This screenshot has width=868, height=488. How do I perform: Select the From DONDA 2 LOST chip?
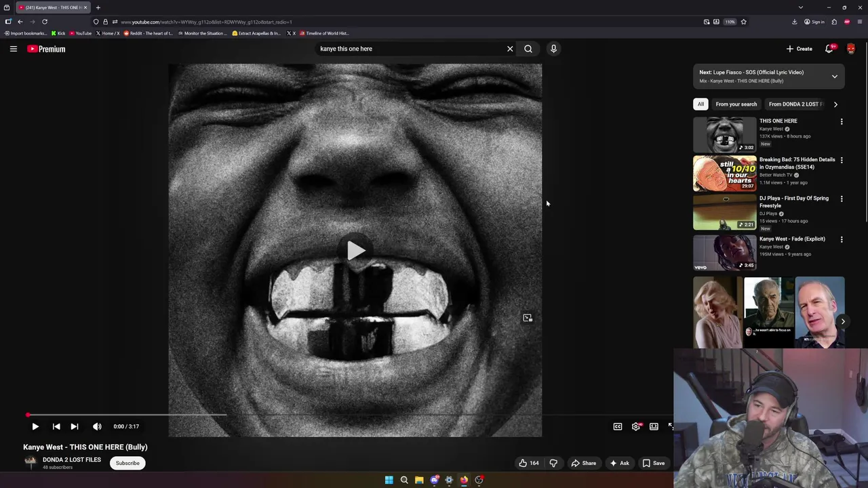(795, 104)
